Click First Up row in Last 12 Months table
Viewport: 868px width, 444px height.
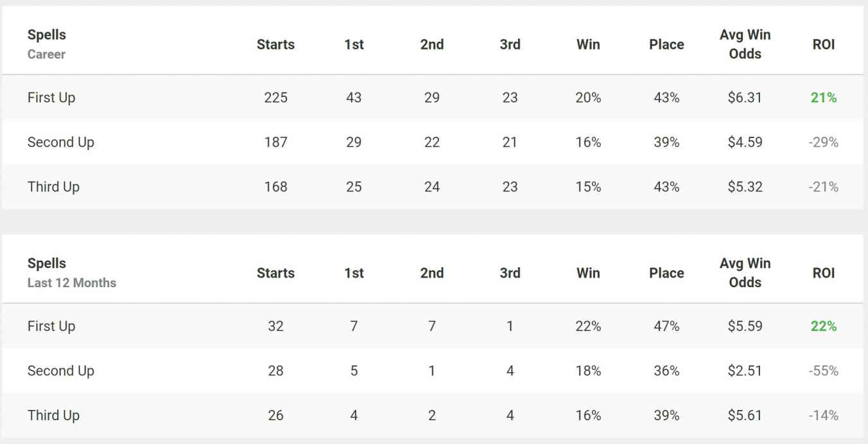coord(433,326)
